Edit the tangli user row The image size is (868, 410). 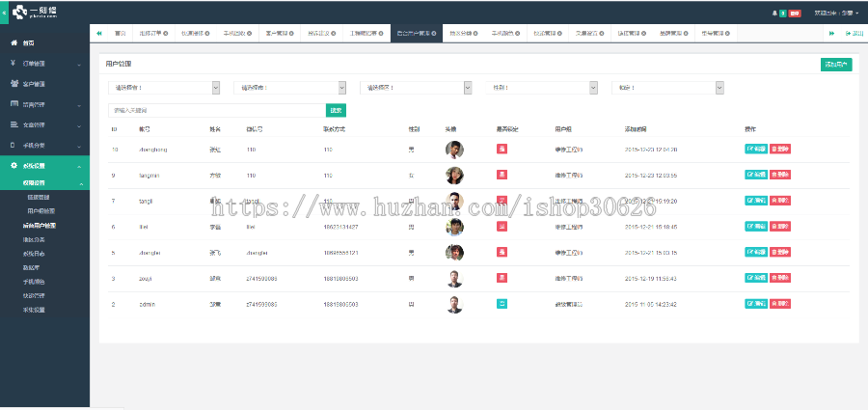[756, 201]
